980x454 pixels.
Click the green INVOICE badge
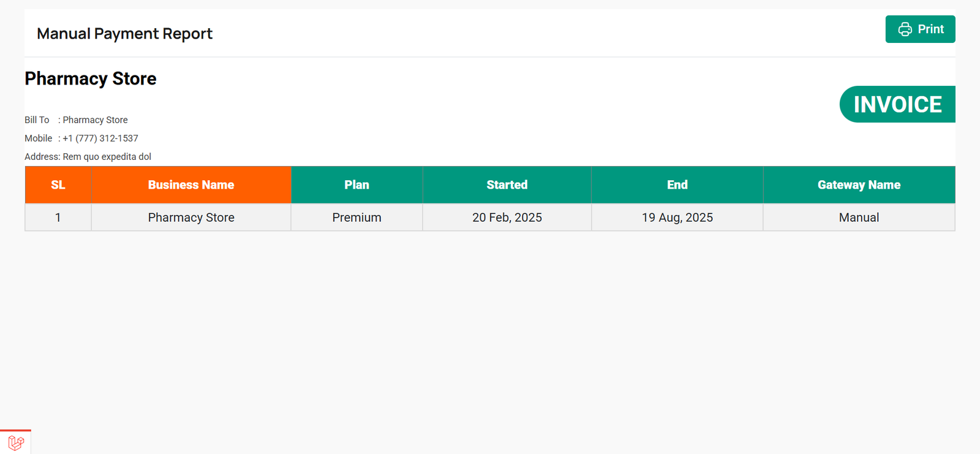click(897, 104)
